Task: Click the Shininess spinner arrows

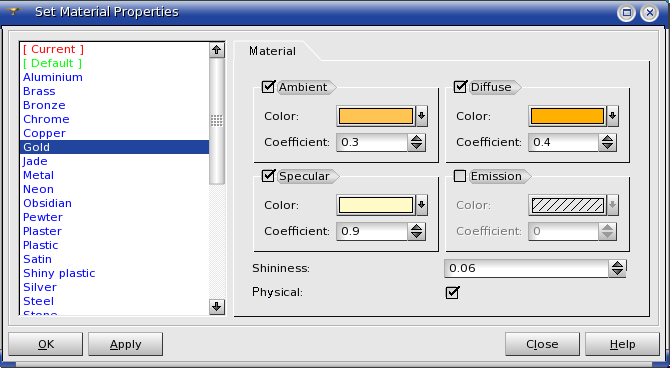Action: 617,268
